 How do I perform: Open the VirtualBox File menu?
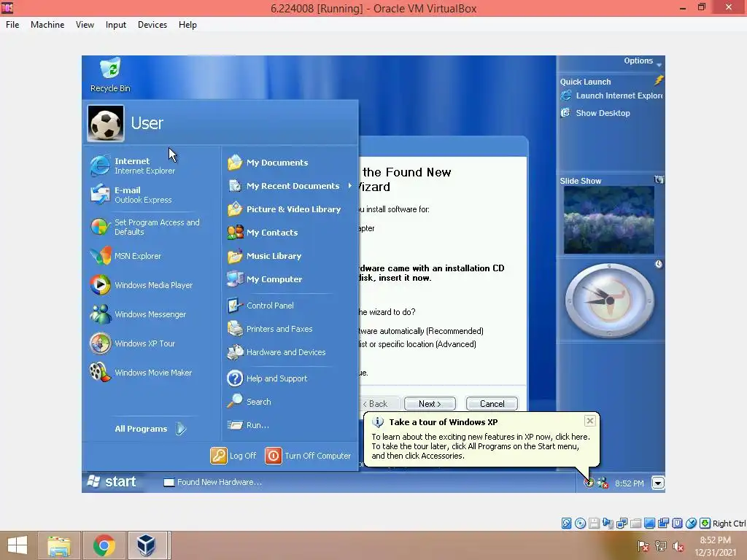coord(12,25)
